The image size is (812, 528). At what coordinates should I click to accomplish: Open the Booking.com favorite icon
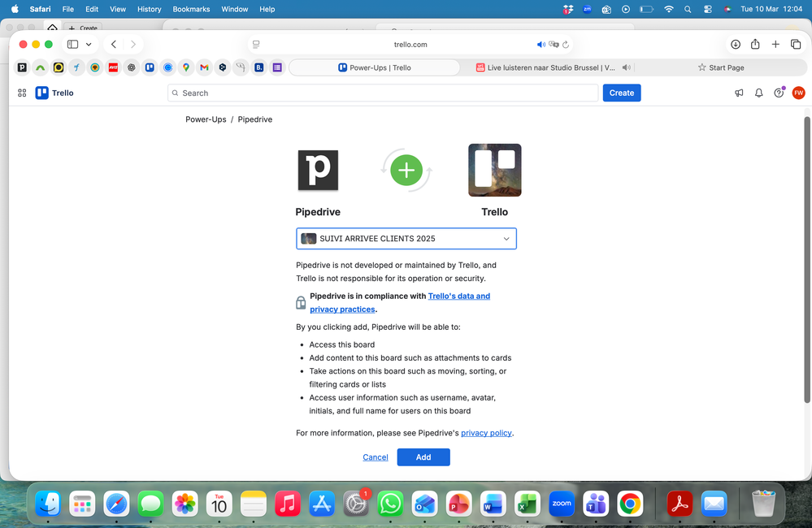259,67
